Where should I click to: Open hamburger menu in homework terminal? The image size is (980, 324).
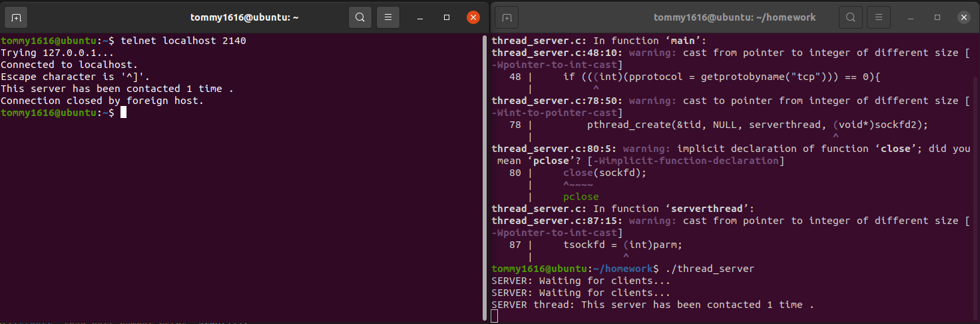[879, 17]
